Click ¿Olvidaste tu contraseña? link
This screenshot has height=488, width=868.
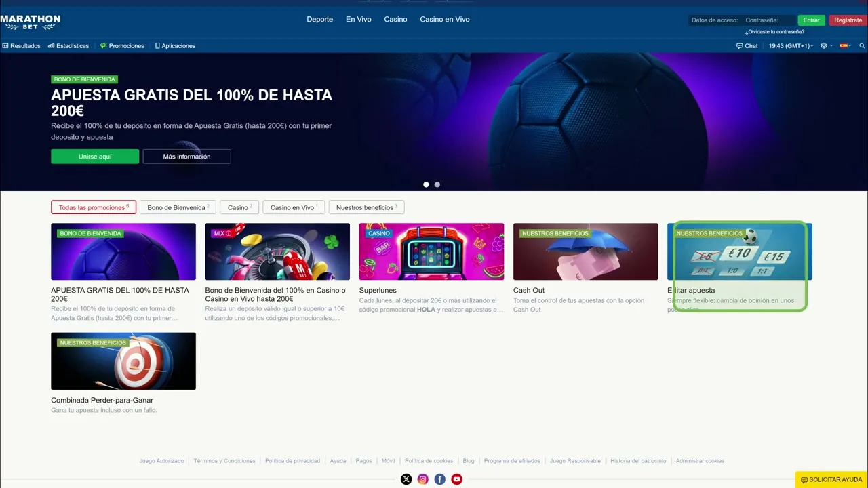click(774, 32)
